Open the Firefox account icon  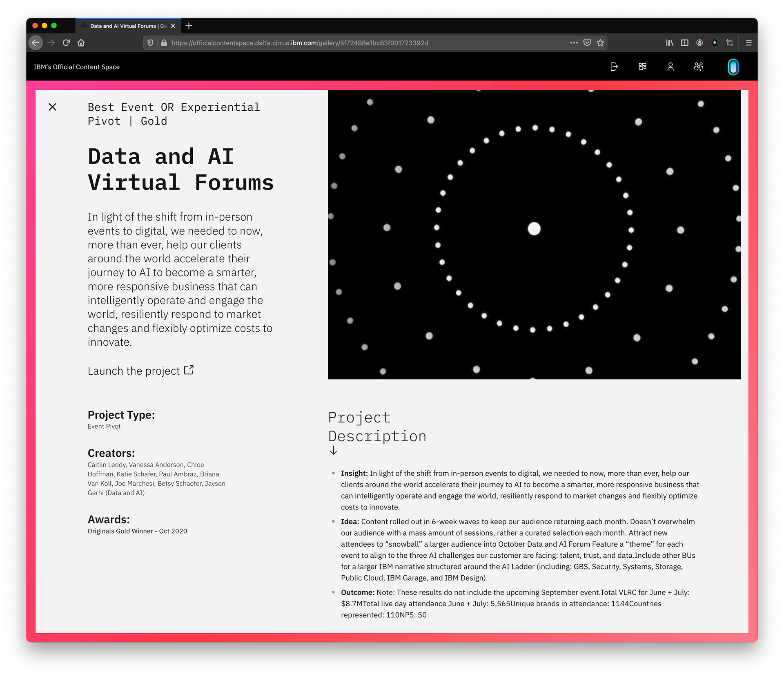click(x=699, y=43)
